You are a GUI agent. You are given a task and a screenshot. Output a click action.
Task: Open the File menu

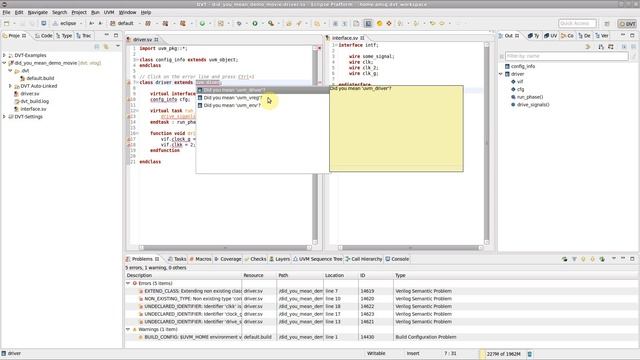click(x=6, y=12)
